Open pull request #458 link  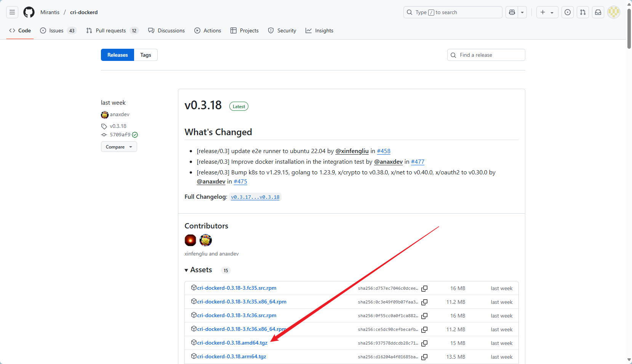point(384,151)
